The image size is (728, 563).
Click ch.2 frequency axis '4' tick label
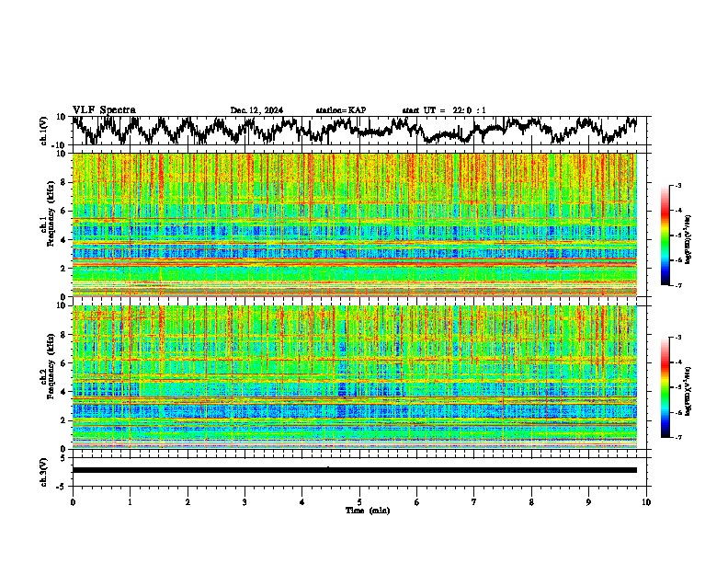63,392
